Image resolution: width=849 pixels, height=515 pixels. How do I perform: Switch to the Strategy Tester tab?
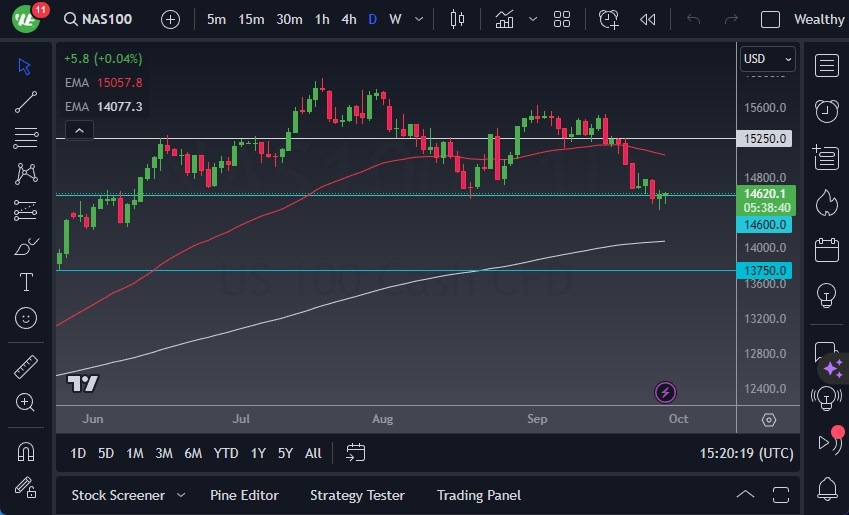[357, 495]
